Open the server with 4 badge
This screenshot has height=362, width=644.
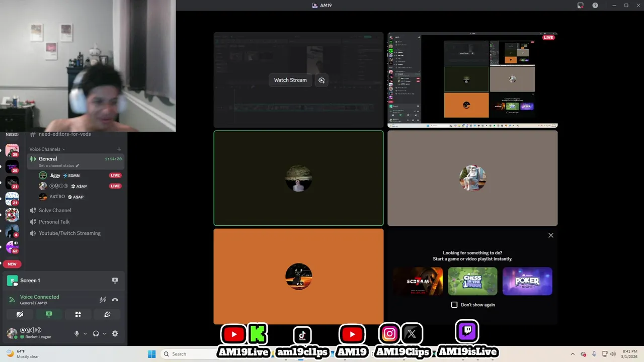(x=12, y=231)
